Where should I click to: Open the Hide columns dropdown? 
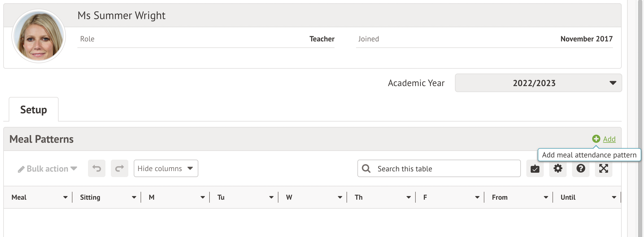[166, 169]
